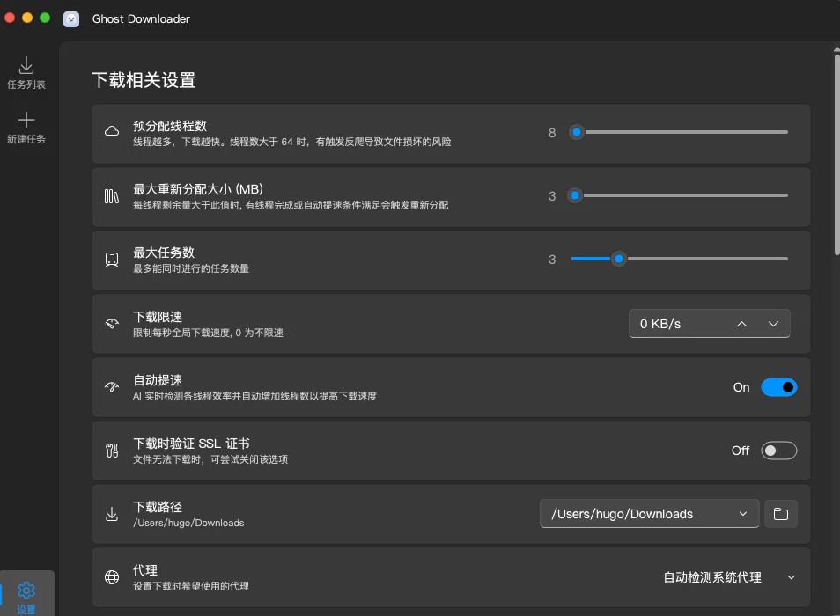Adjust the 预分配线程数 slider handle
Viewport: 840px width, 616px height.
pos(577,132)
